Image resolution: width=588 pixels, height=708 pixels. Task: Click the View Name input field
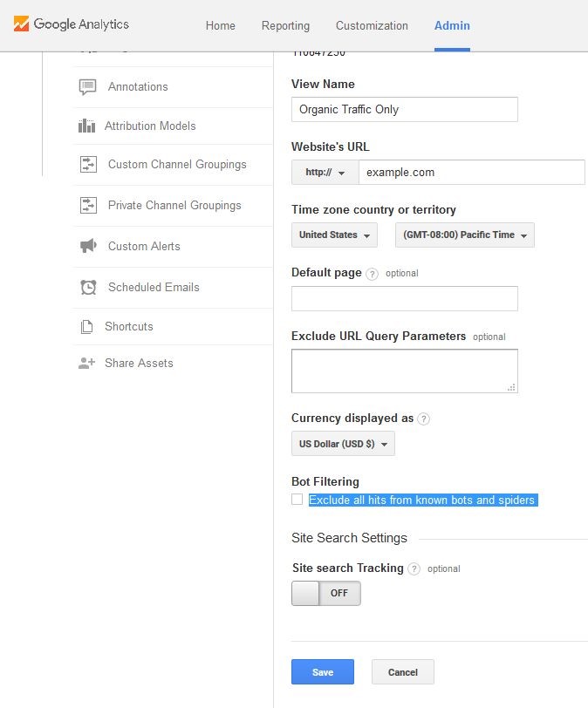[405, 109]
